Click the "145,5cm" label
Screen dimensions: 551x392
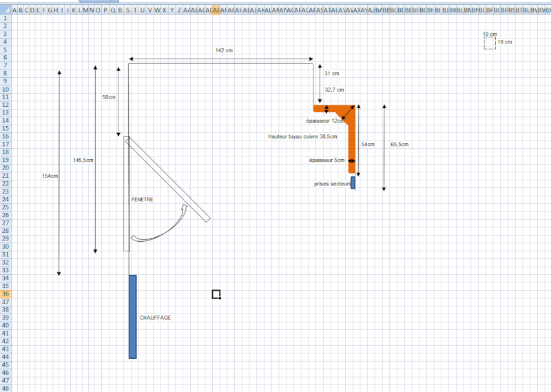coord(83,160)
